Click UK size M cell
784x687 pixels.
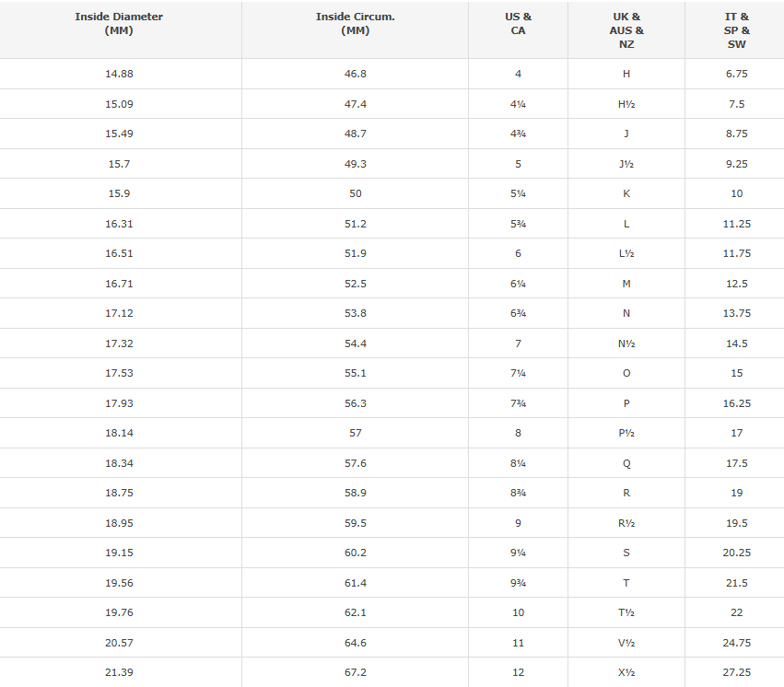(x=626, y=284)
